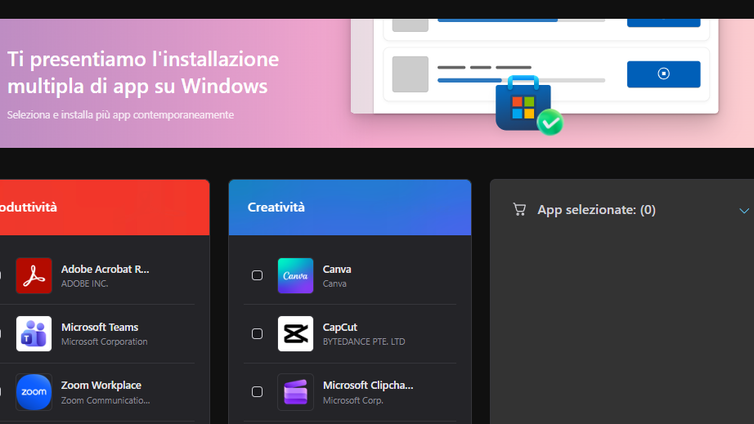Click the Microsoft Store bag illustration in banner

[528, 105]
